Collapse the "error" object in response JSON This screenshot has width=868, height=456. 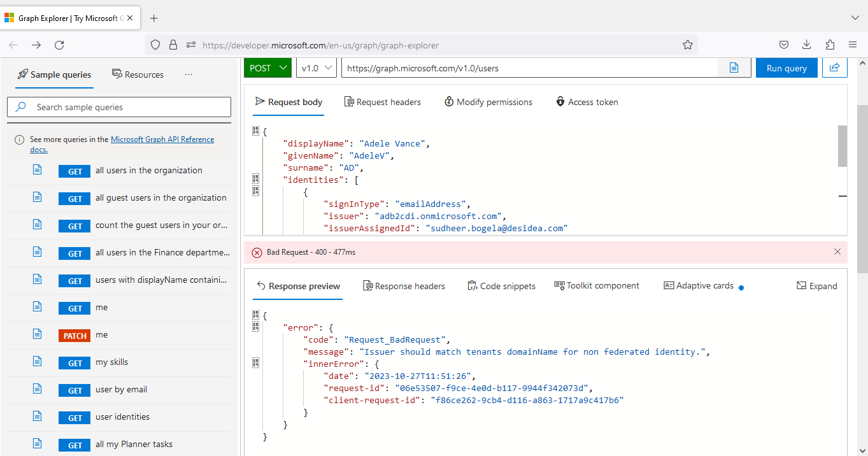click(x=255, y=327)
